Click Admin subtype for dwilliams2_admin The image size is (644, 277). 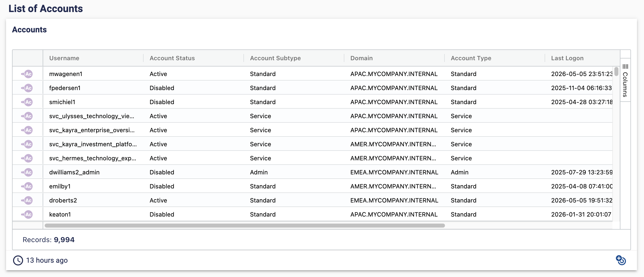[259, 172]
